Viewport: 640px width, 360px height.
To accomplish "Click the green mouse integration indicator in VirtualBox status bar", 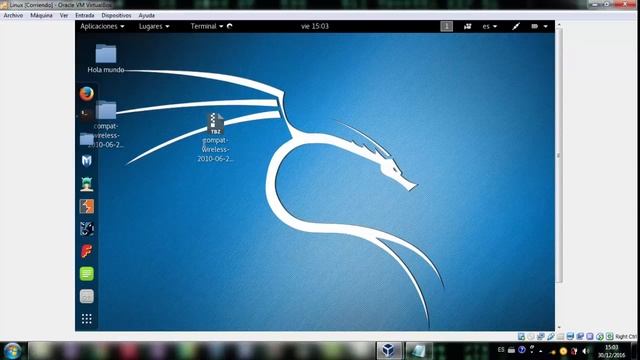I will [x=600, y=336].
